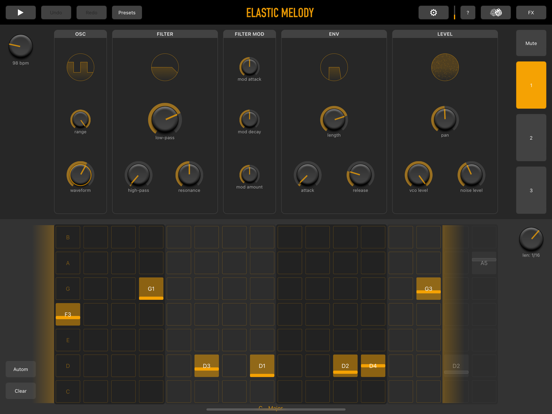Image resolution: width=552 pixels, height=414 pixels.
Task: Click the C row note label
Action: (x=68, y=391)
